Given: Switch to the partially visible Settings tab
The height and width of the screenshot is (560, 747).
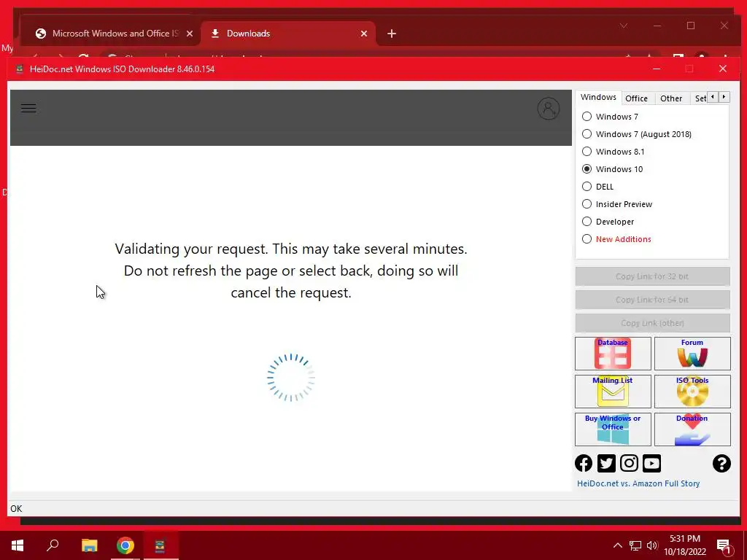Looking at the screenshot, I should point(700,98).
